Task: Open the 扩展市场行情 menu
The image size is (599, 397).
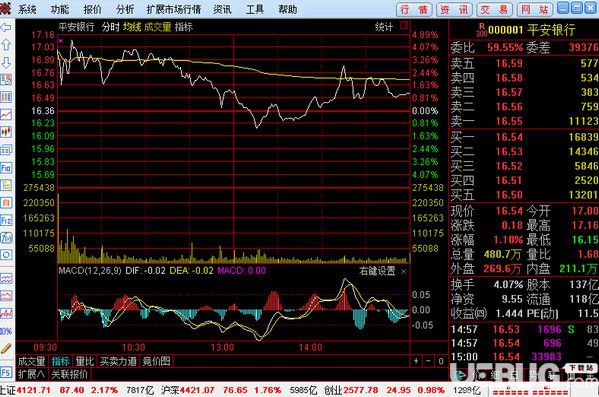Action: tap(173, 10)
